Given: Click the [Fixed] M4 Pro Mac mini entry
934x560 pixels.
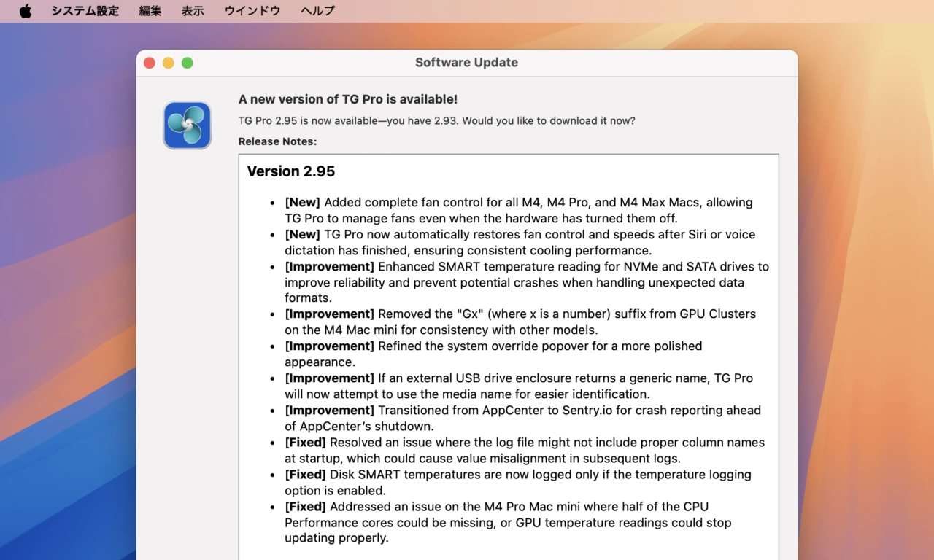Looking at the screenshot, I should (x=507, y=522).
